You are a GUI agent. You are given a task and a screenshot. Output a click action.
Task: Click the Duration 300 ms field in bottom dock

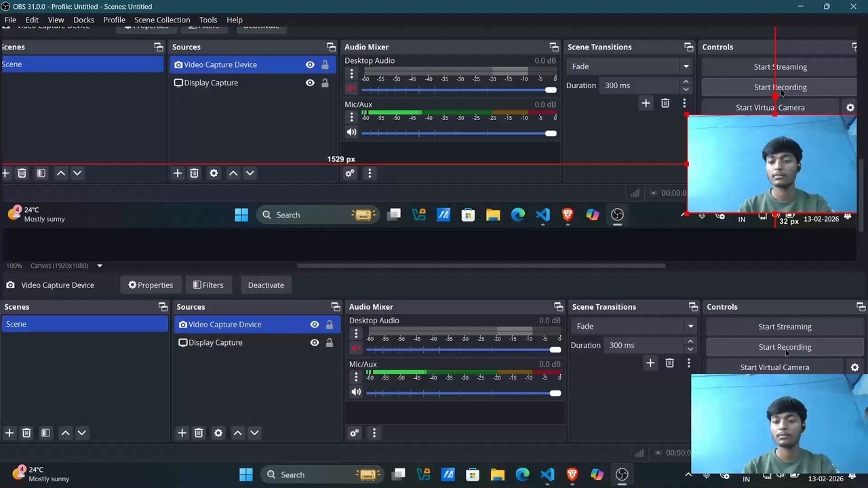pyautogui.click(x=644, y=346)
